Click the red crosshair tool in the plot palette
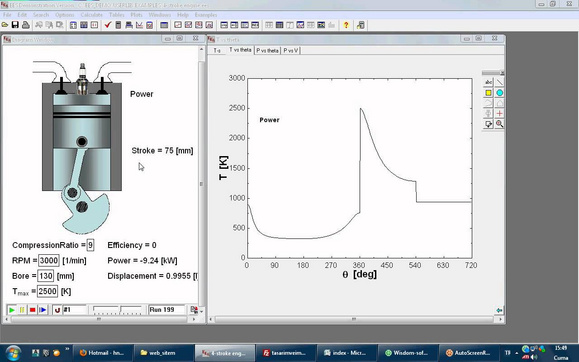 (499, 113)
